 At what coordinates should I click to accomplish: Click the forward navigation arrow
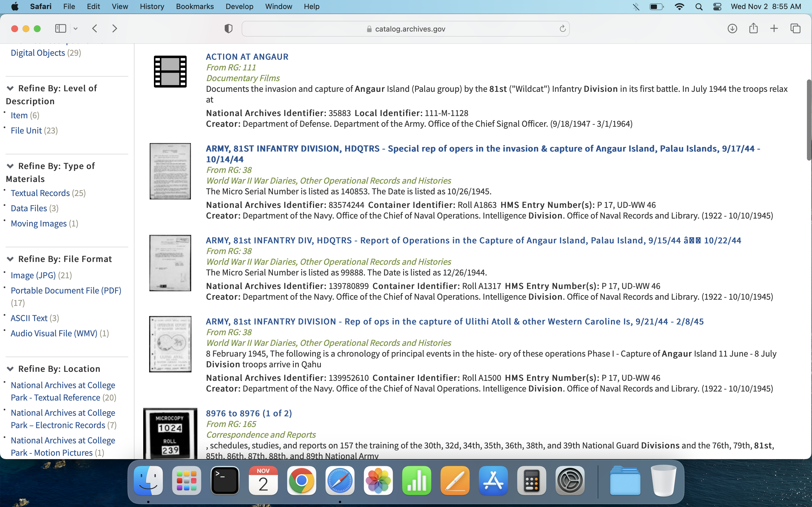tap(114, 28)
